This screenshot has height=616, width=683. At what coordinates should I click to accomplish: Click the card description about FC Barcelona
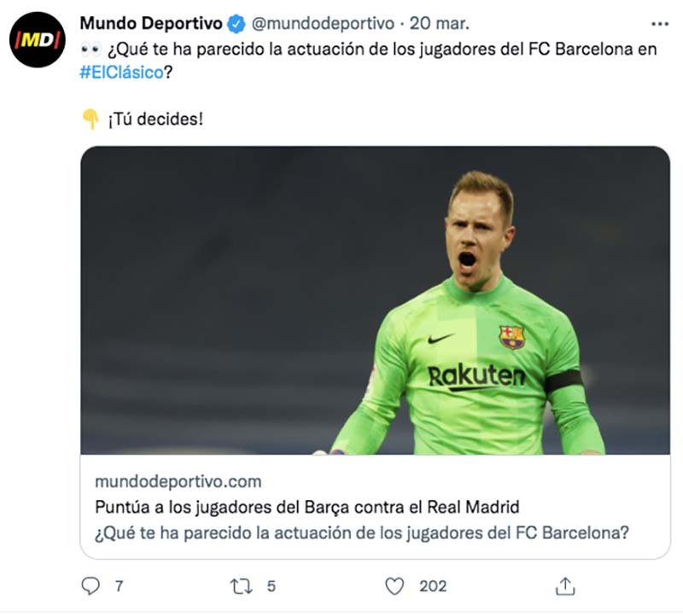(x=362, y=533)
